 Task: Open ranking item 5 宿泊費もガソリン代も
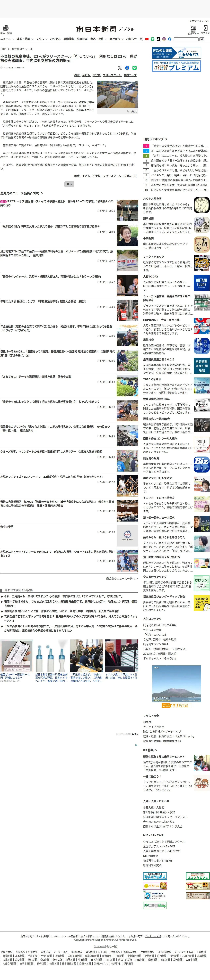tap(180, 165)
